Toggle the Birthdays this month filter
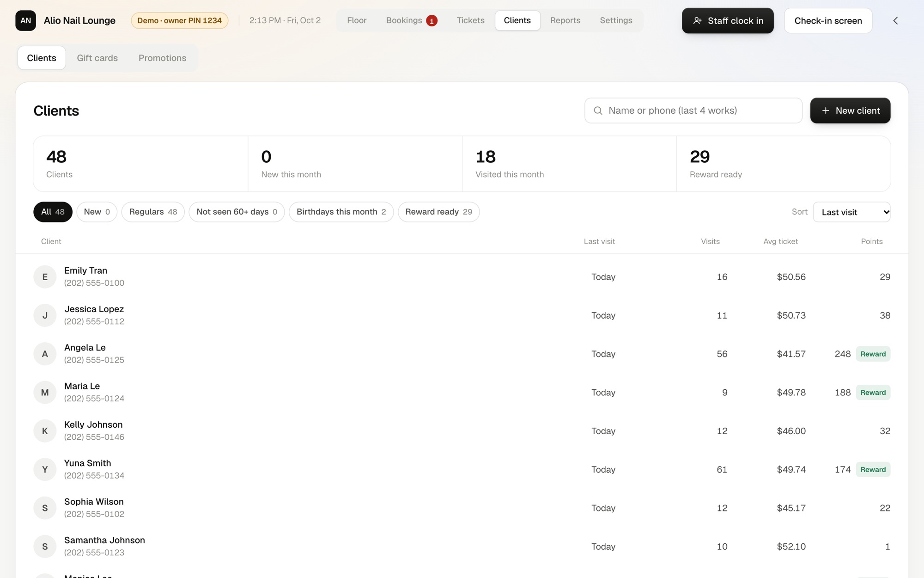The width and height of the screenshot is (924, 578). tap(341, 212)
